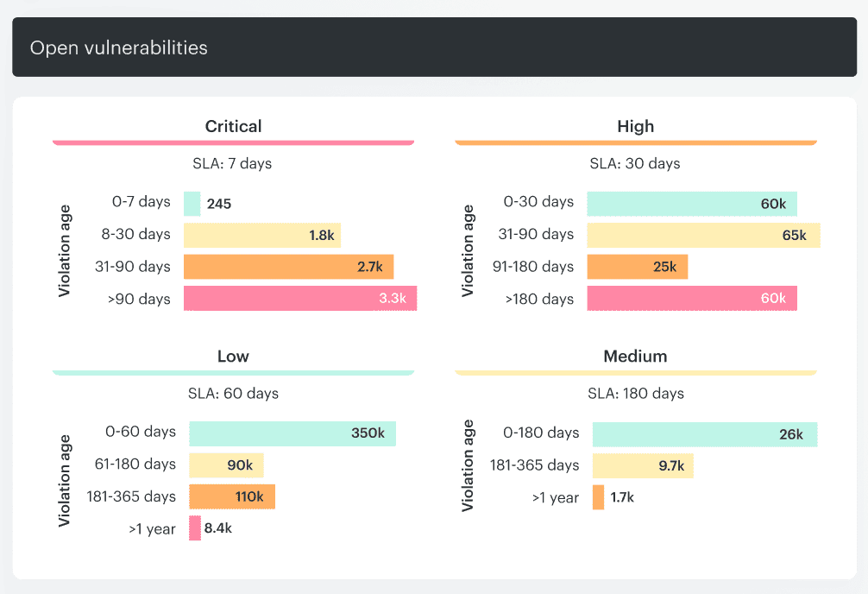This screenshot has height=594, width=868.
Task: Click the Critical 0-7 days bar showing 245
Action: (192, 204)
